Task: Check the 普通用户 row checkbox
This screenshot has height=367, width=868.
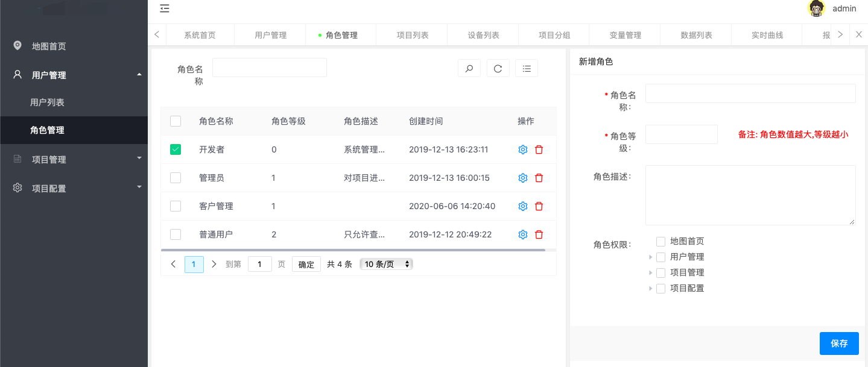Action: [x=176, y=234]
